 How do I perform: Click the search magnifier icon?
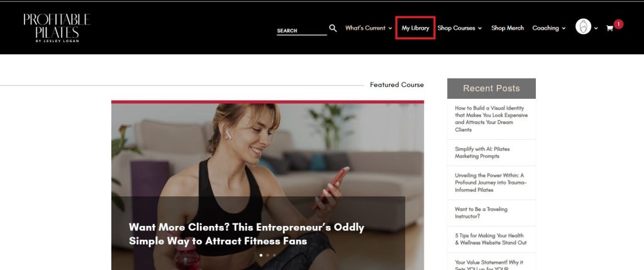coord(333,28)
